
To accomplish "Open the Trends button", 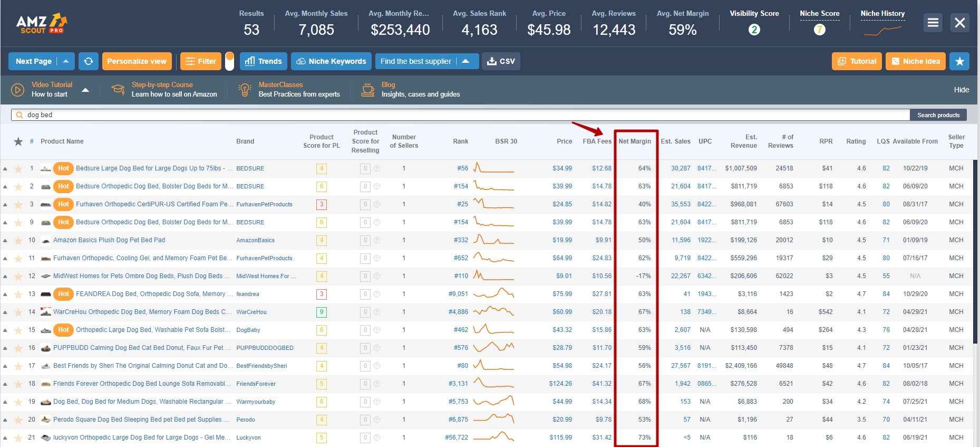I will pyautogui.click(x=264, y=61).
